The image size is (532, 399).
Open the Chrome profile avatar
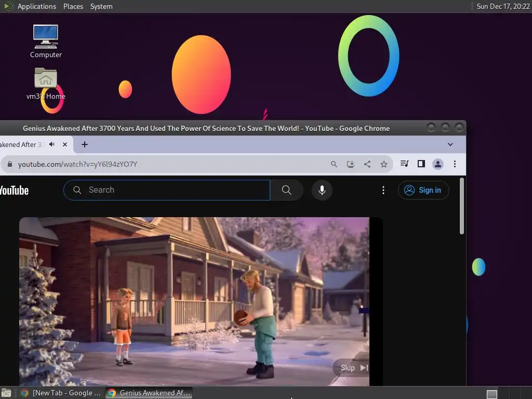pos(438,164)
